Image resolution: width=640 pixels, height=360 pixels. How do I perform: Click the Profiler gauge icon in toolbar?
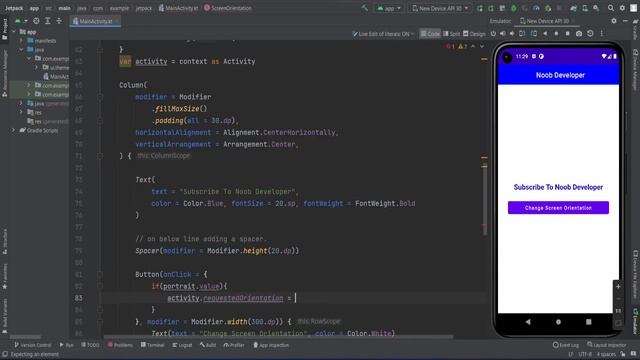click(x=536, y=8)
